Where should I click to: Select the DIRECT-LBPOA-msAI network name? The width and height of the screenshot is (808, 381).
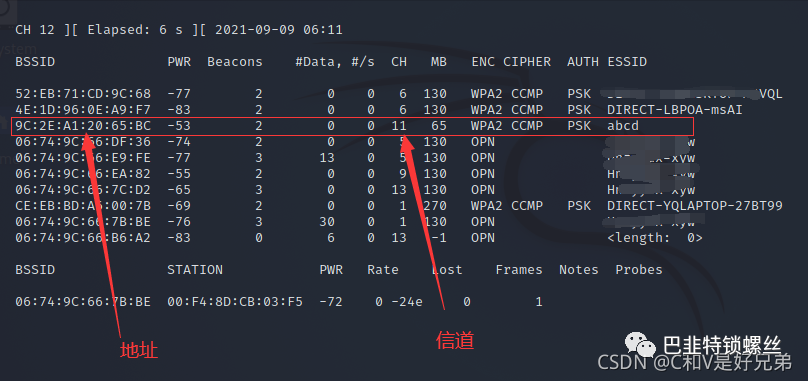[675, 110]
